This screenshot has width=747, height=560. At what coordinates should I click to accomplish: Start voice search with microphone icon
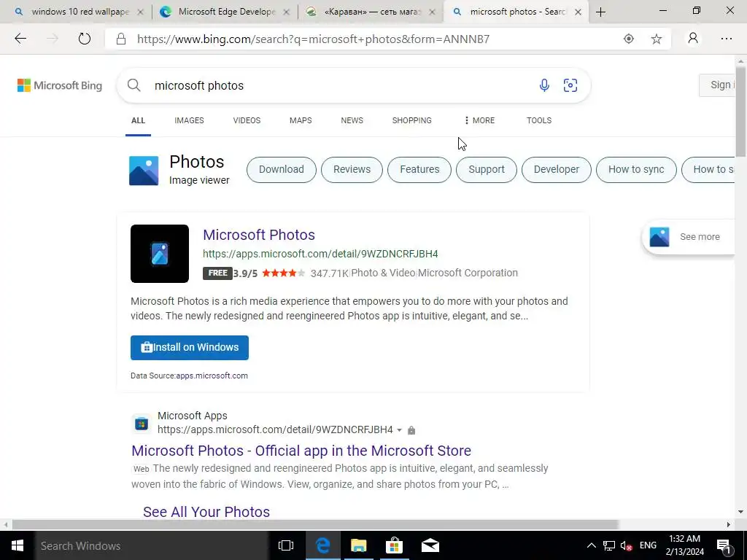(544, 85)
